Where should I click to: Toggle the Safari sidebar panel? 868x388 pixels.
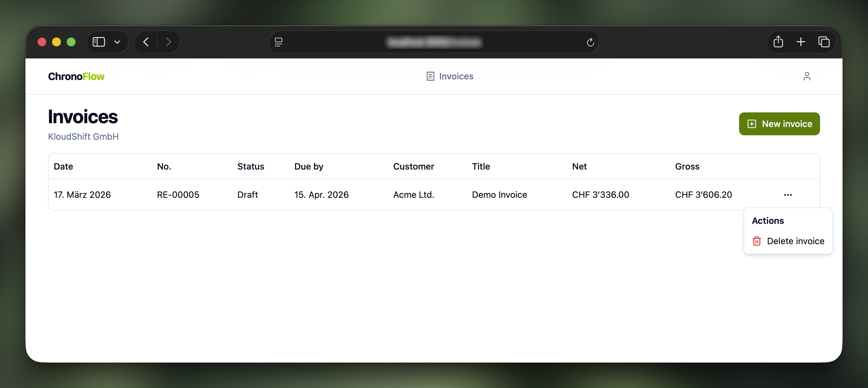pyautogui.click(x=98, y=42)
